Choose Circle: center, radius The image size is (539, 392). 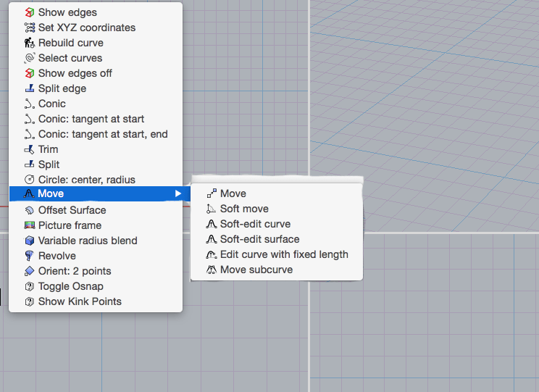pyautogui.click(x=96, y=180)
